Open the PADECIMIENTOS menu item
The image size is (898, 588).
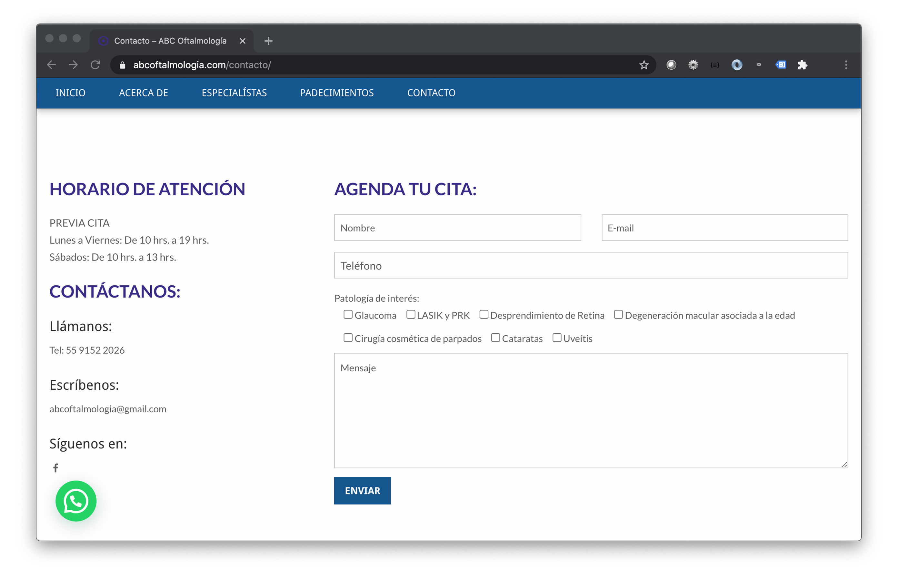pos(336,93)
